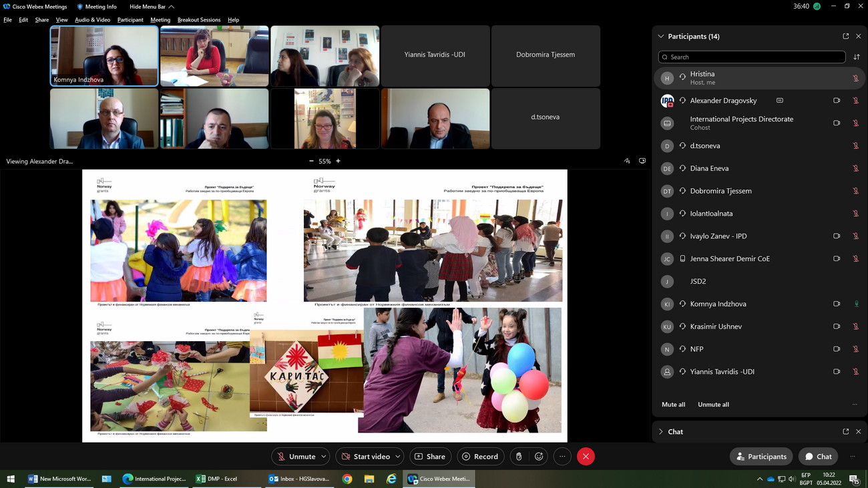The width and height of the screenshot is (868, 488).
Task: Click the raise hand icon
Action: pyautogui.click(x=519, y=457)
